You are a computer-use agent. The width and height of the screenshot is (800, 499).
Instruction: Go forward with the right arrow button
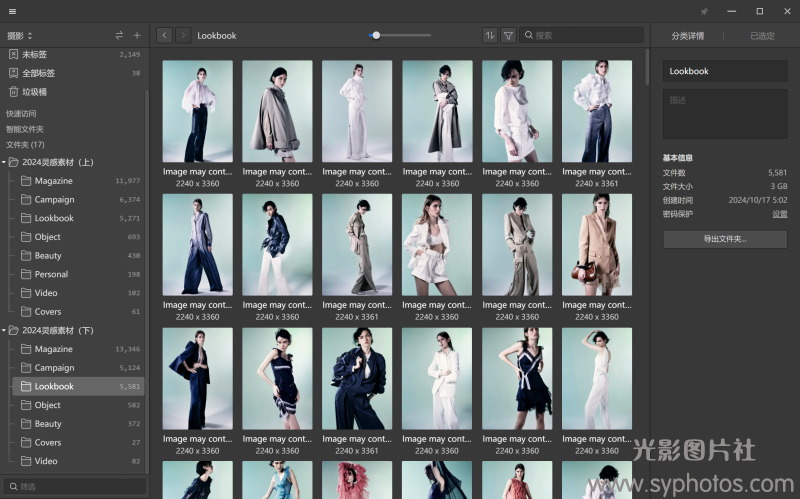click(183, 35)
